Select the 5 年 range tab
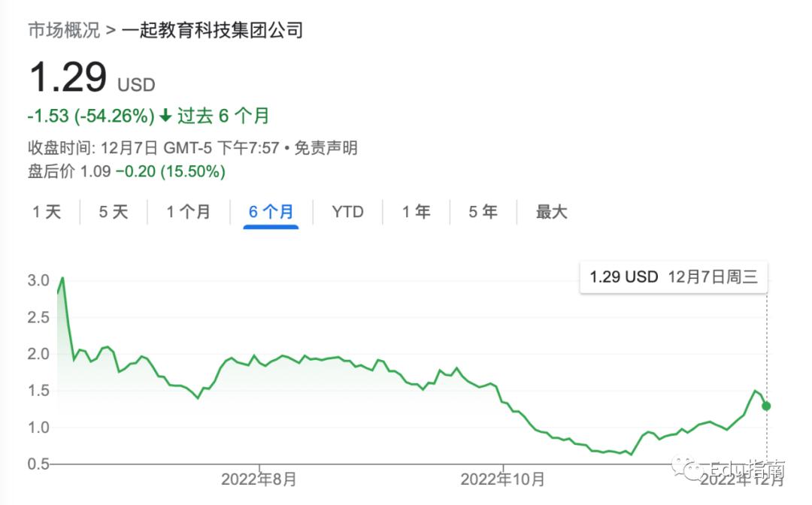The width and height of the screenshot is (812, 505). pyautogui.click(x=483, y=212)
